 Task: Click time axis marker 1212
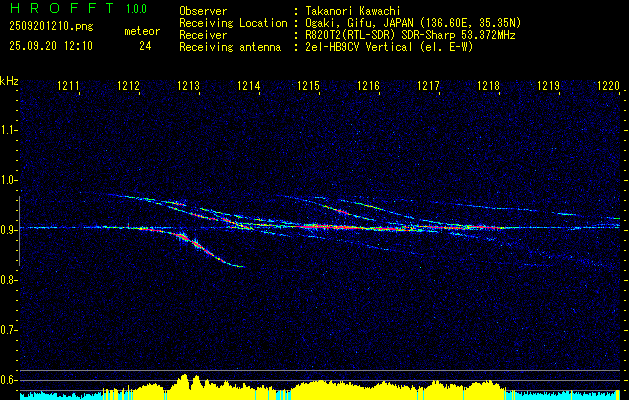tap(128, 85)
